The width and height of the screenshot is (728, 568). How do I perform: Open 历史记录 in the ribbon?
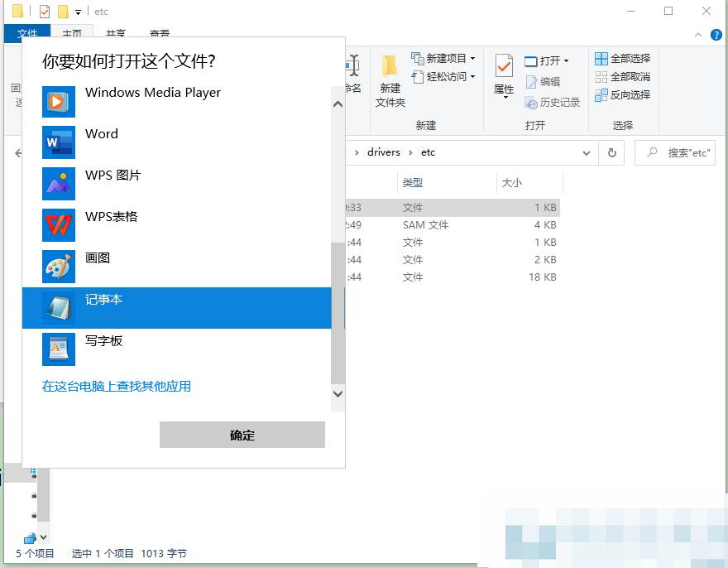[x=552, y=103]
